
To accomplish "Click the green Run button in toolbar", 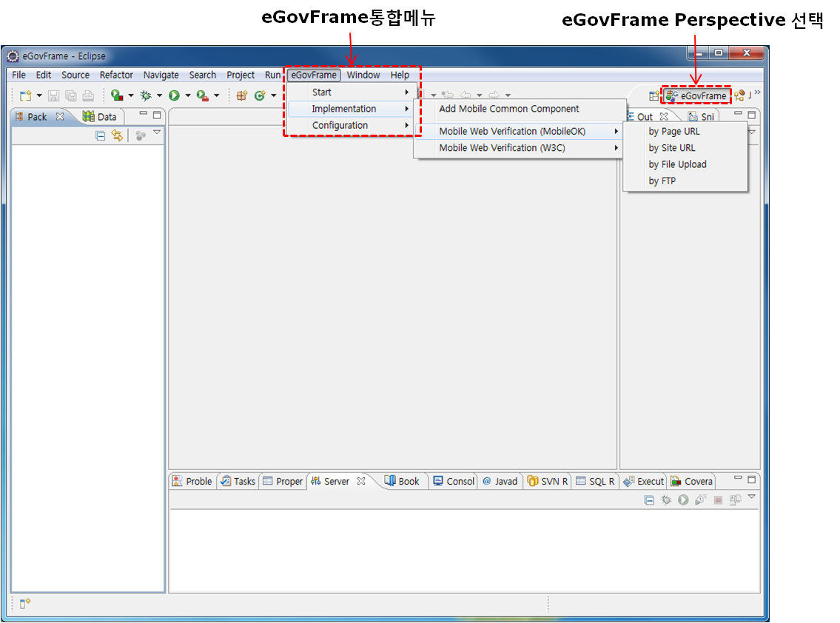I will click(x=174, y=95).
